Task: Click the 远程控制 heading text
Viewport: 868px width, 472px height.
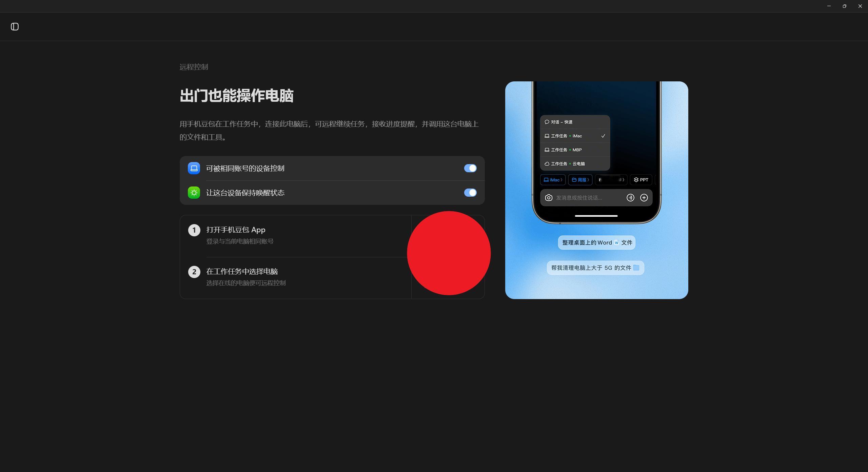Action: 194,67
